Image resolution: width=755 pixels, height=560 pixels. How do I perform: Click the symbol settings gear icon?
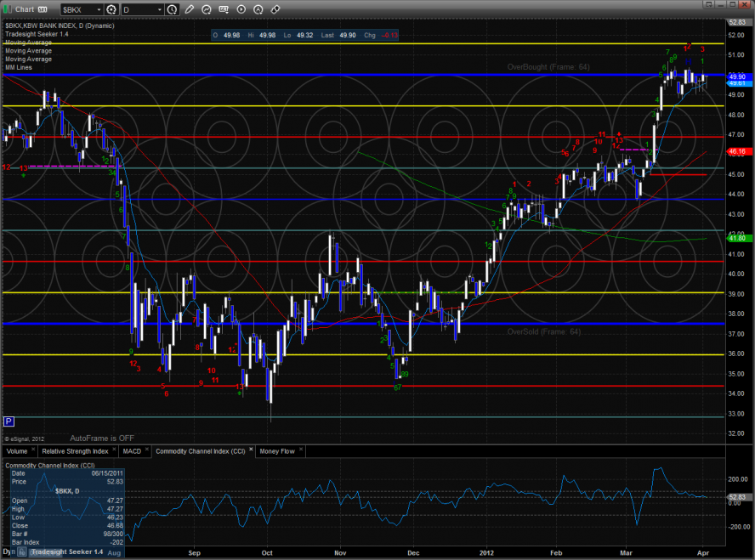(111, 9)
